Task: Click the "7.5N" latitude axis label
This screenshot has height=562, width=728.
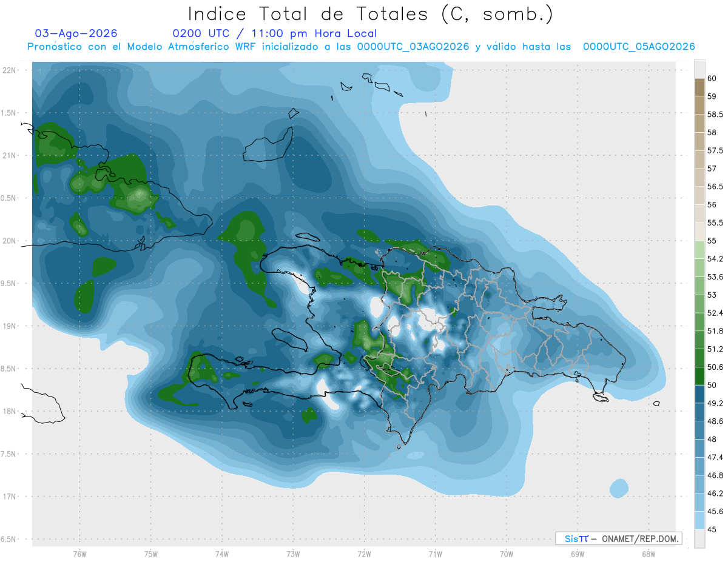Action: (x=8, y=454)
